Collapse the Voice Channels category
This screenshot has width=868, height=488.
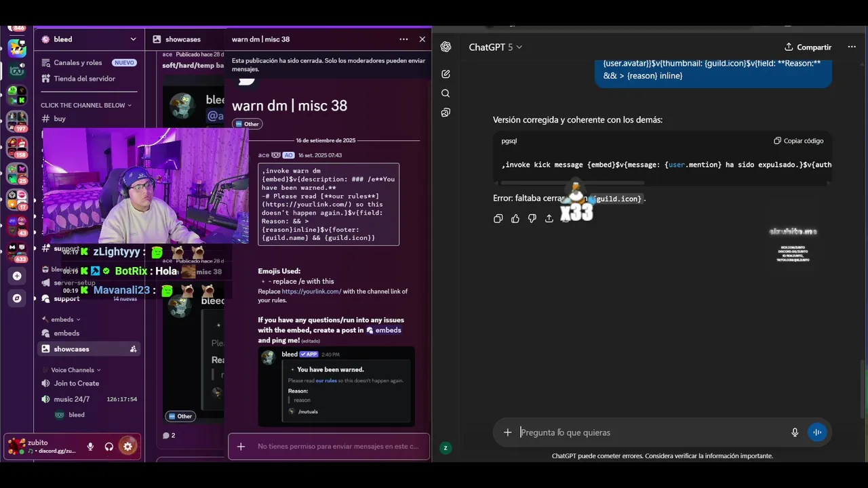(x=71, y=370)
